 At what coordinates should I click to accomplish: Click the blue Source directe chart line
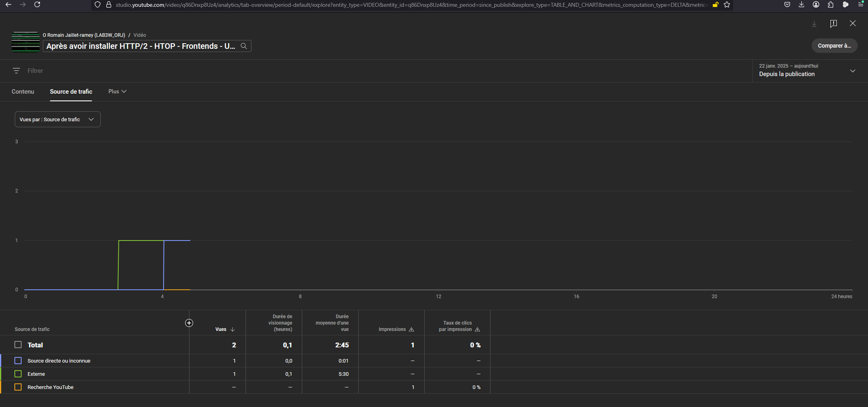click(x=177, y=241)
